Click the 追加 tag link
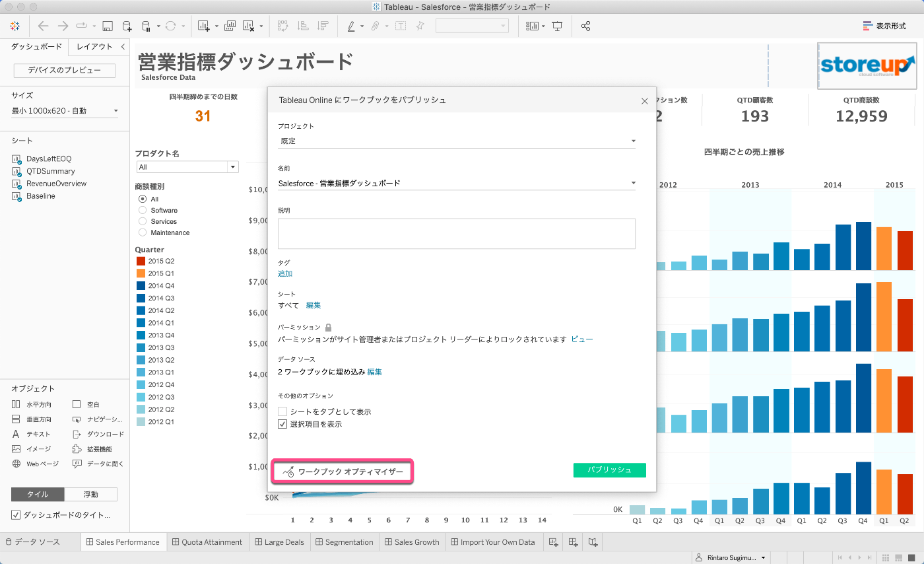 pos(285,273)
